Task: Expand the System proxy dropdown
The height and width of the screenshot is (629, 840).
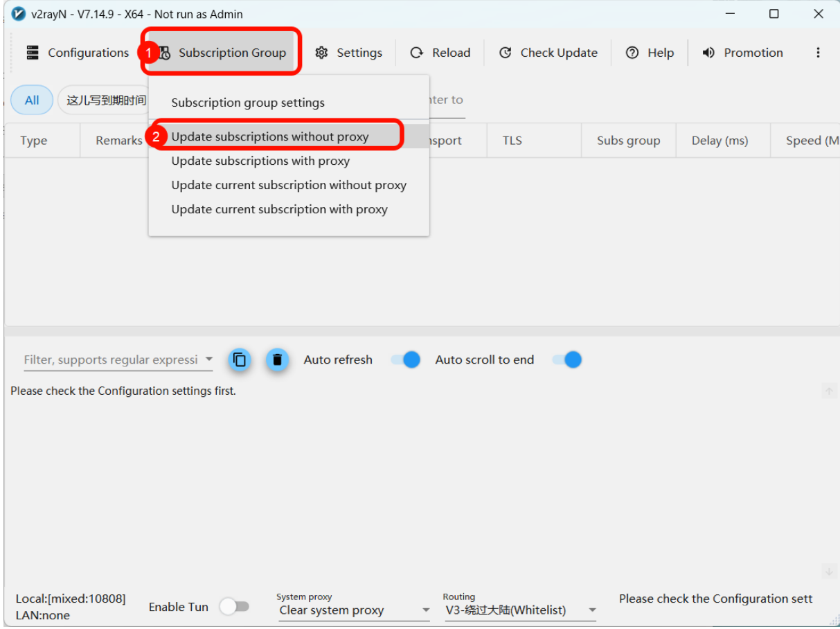Action: 426,610
